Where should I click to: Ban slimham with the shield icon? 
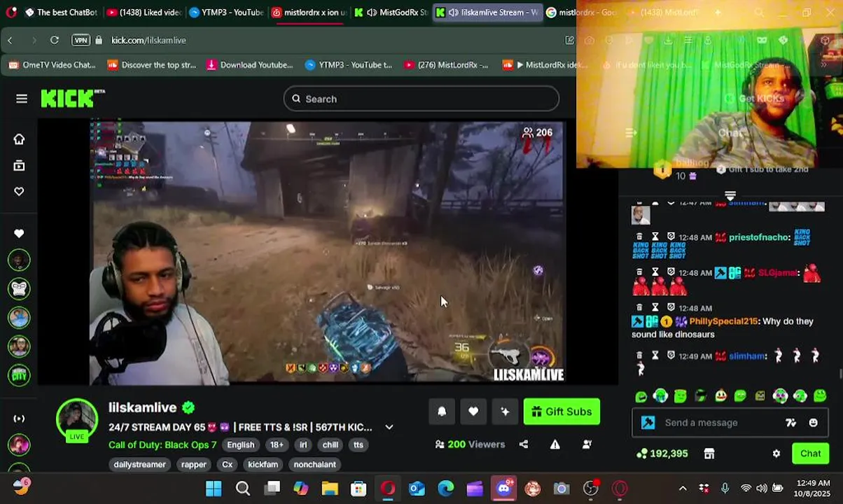(670, 356)
